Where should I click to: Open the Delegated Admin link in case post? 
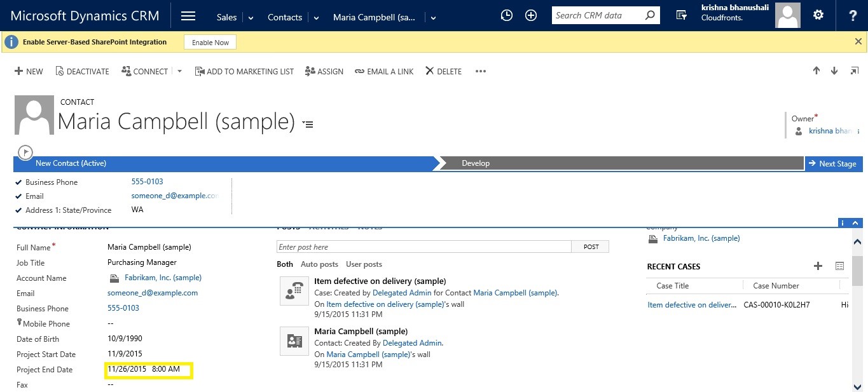tap(402, 293)
